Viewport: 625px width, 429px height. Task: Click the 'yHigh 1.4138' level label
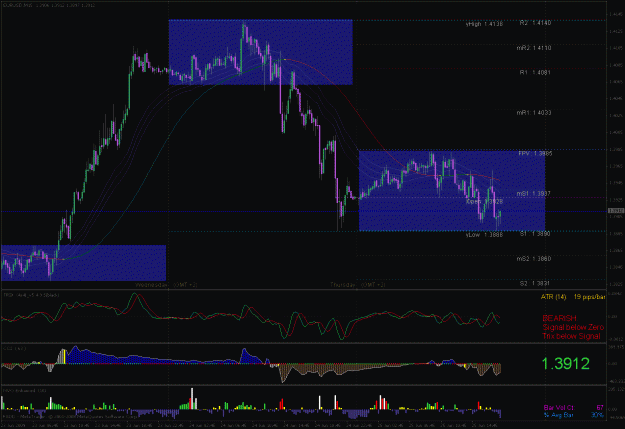coord(484,24)
